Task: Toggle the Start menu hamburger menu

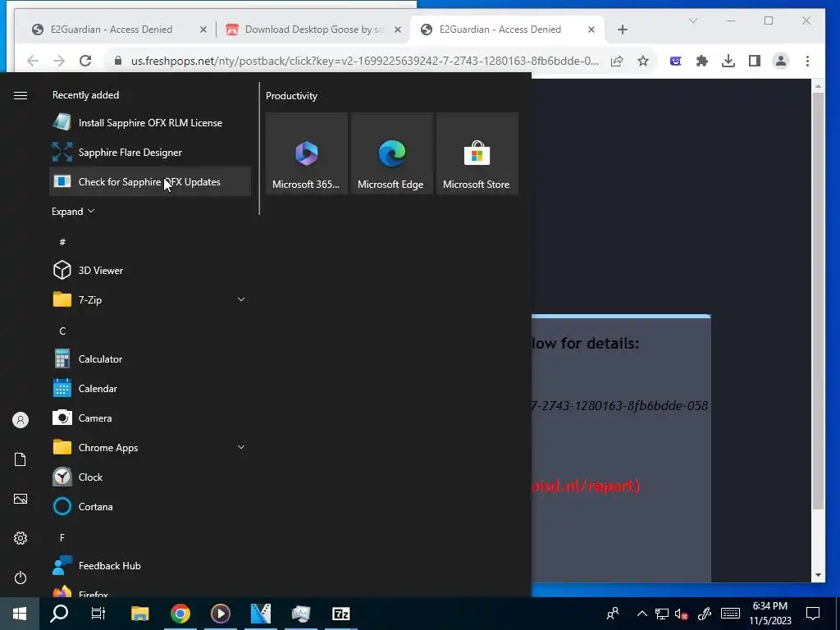Action: [x=21, y=95]
